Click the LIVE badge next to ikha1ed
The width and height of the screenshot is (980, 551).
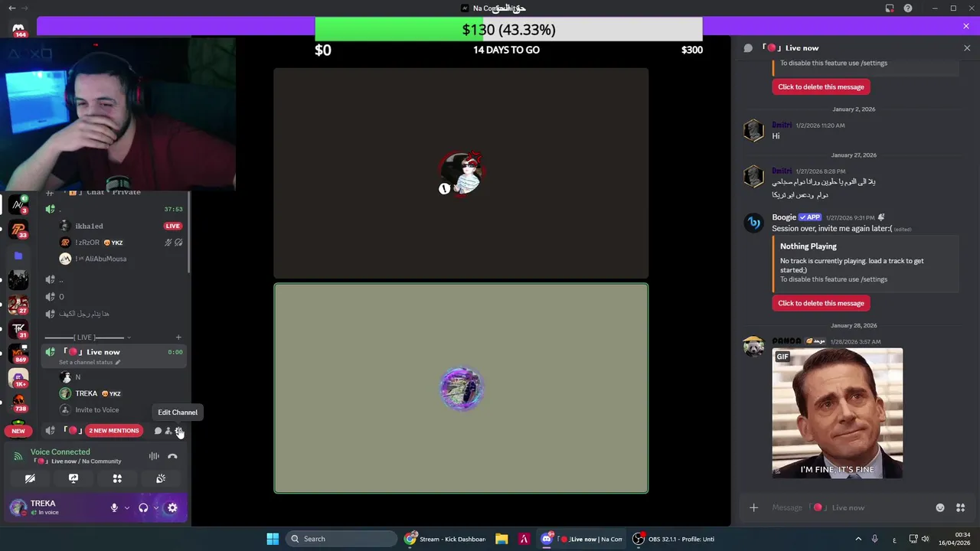[x=173, y=227]
